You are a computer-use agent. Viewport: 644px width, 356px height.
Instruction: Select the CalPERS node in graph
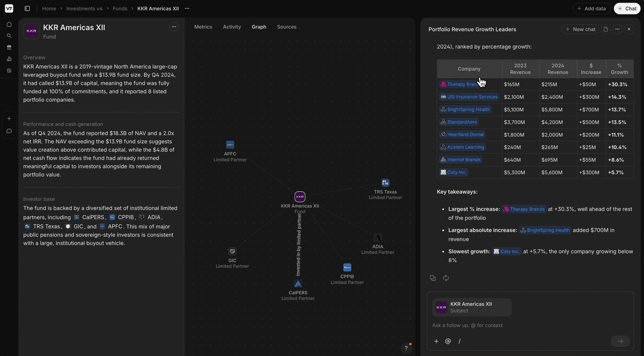(298, 284)
